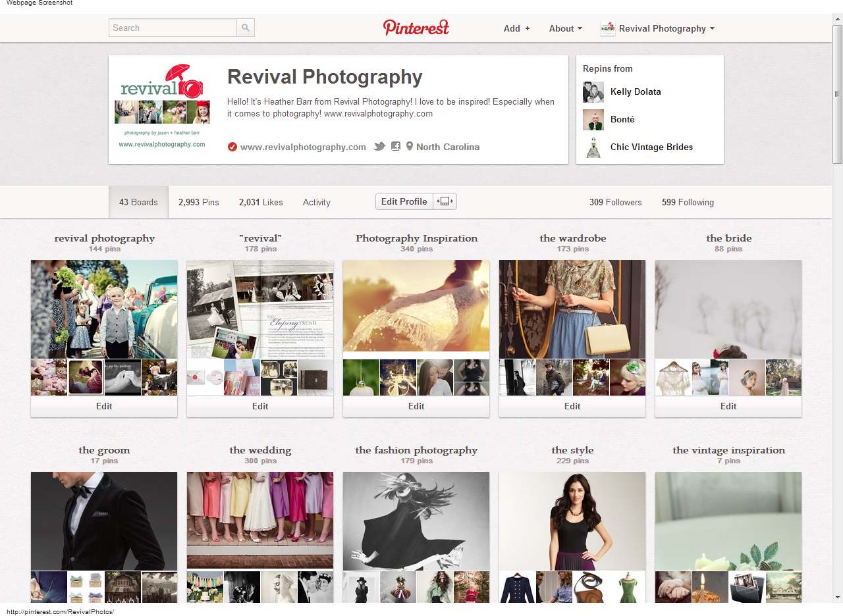Open the wardrobe board cover image
843x616 pixels.
point(572,309)
